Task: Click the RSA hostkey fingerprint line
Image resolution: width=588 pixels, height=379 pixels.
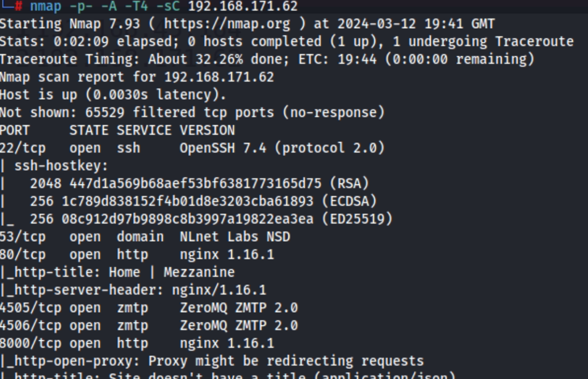Action: 199,183
